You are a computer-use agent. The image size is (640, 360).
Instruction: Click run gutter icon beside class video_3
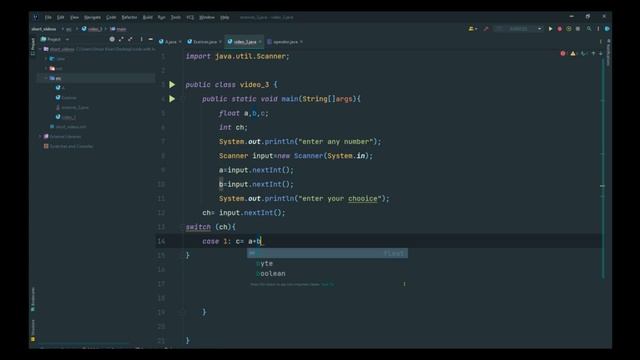point(172,84)
